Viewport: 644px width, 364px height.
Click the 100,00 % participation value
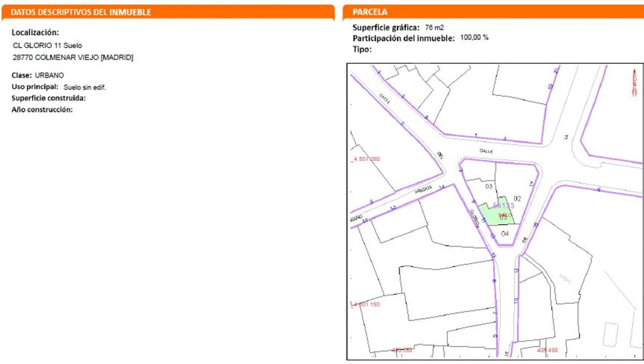tap(474, 38)
